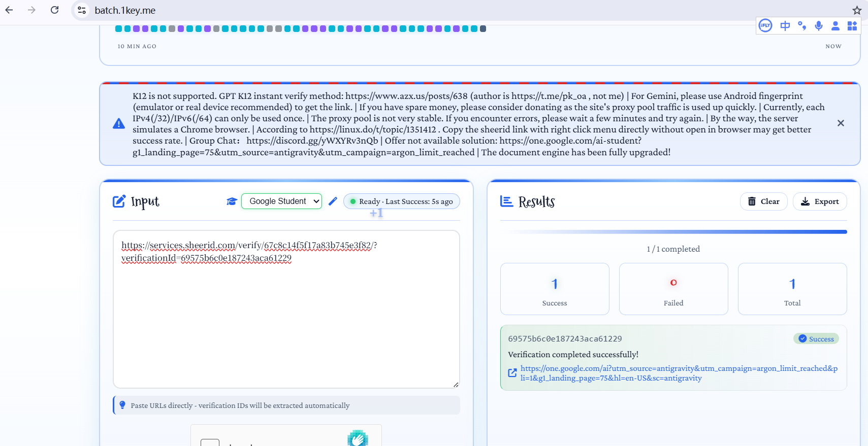Export the verification results
The image size is (868, 446).
coord(820,201)
